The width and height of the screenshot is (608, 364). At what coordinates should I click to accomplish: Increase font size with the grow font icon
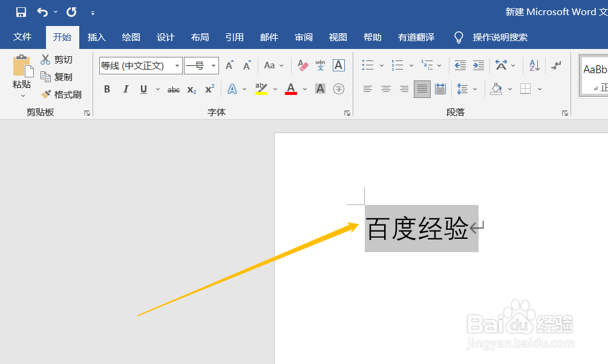[x=229, y=65]
